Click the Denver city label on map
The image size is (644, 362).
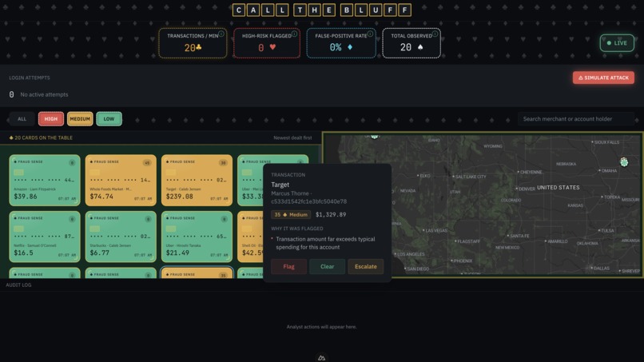pyautogui.click(x=527, y=189)
